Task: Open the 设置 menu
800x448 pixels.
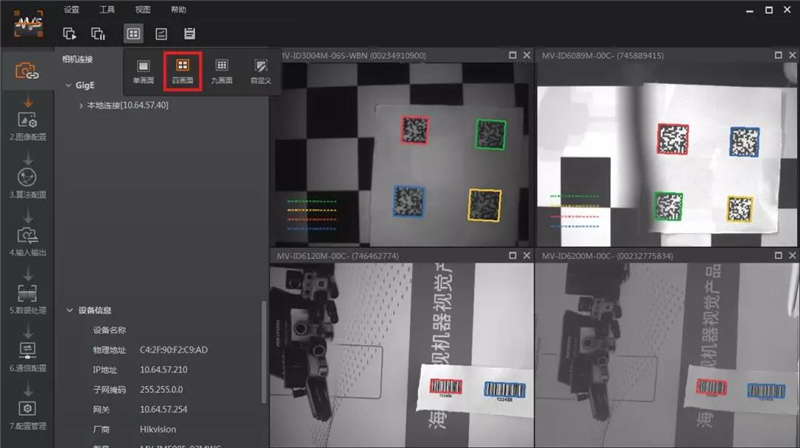Action: [x=71, y=9]
